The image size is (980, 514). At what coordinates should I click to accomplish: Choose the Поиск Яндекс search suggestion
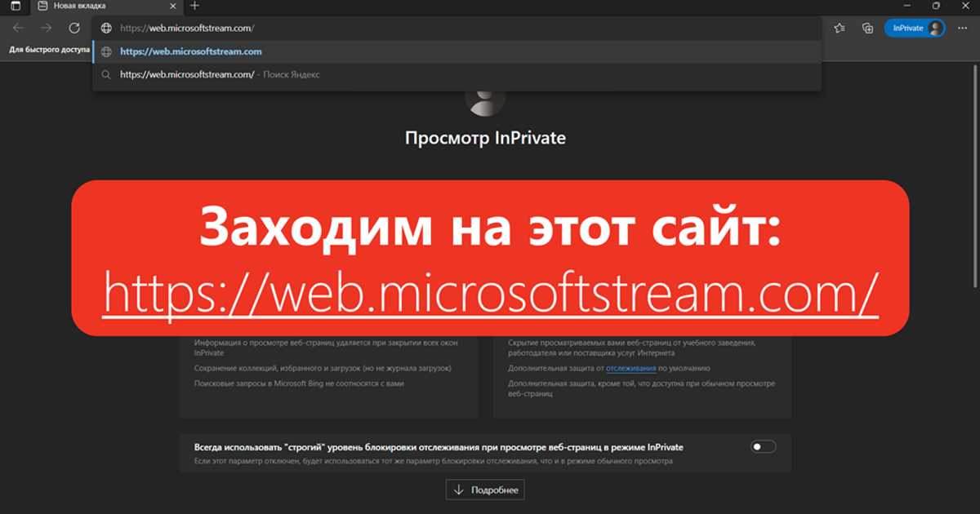coord(457,74)
